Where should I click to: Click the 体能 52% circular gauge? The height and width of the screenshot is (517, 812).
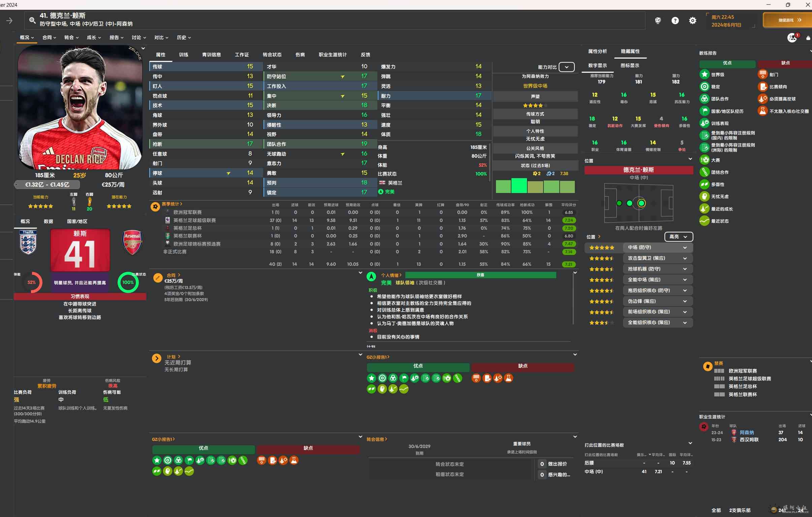point(32,282)
